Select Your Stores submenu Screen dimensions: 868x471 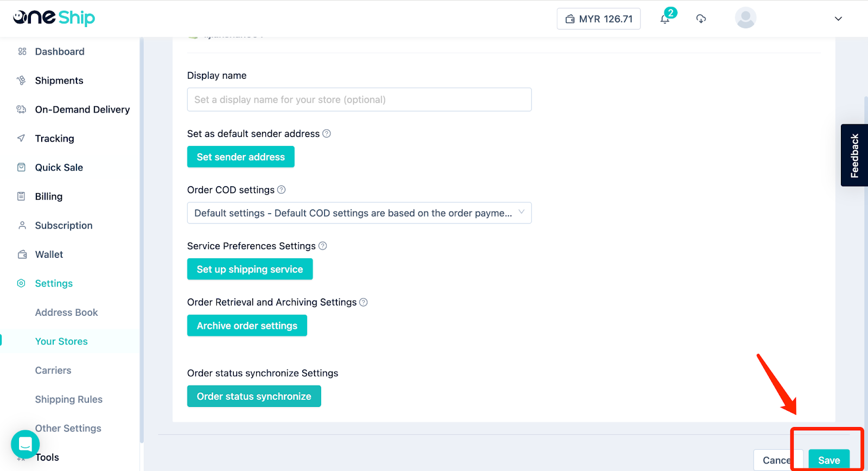point(61,341)
